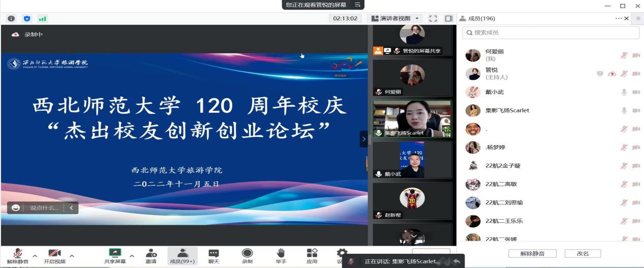Viewport: 644px width, 268px height.
Task: Open the 应用 apps icon
Action: tap(312, 253)
